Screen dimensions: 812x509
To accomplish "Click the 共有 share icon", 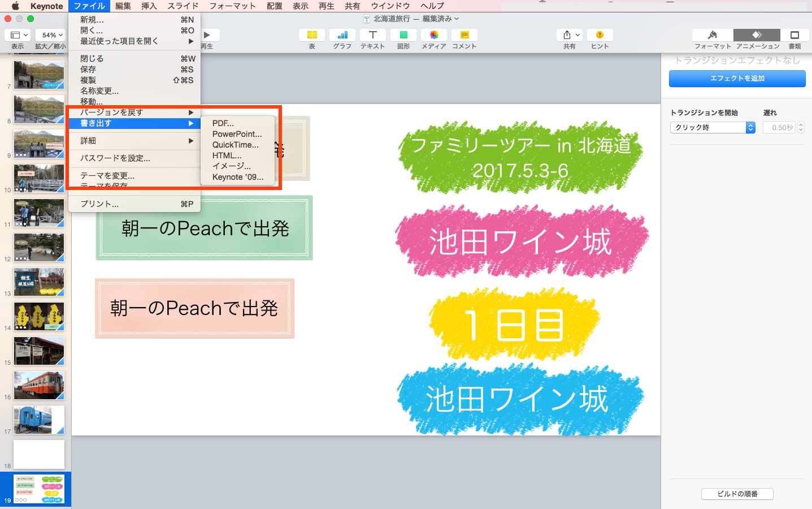I will pyautogui.click(x=570, y=35).
